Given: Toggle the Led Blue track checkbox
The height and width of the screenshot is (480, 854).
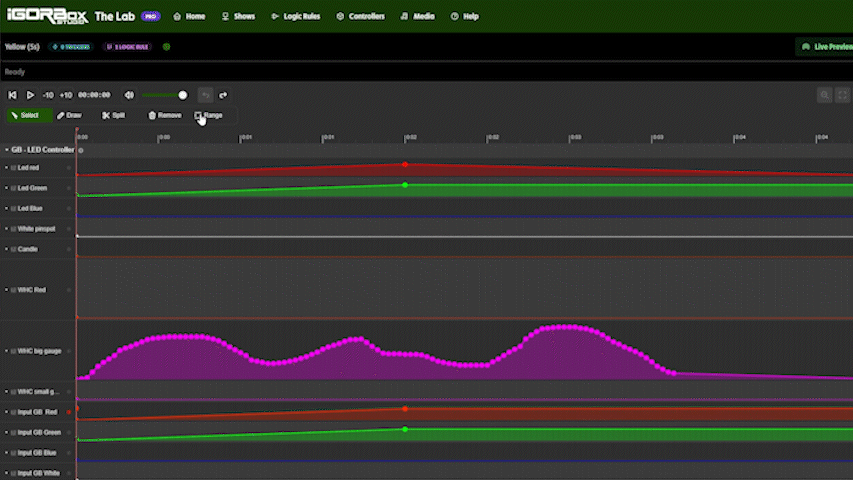Looking at the screenshot, I should 14,209.
